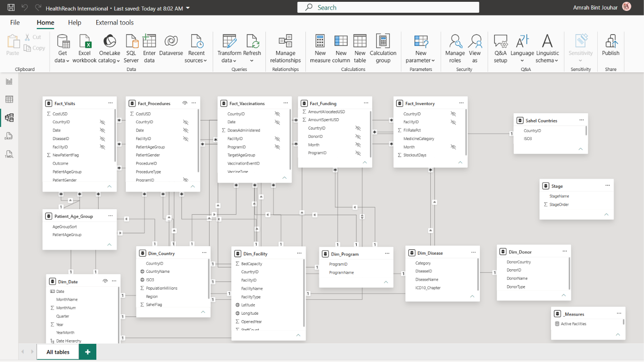Collapse the Sahel Countries table card
This screenshot has width=644, height=362.
click(580, 149)
